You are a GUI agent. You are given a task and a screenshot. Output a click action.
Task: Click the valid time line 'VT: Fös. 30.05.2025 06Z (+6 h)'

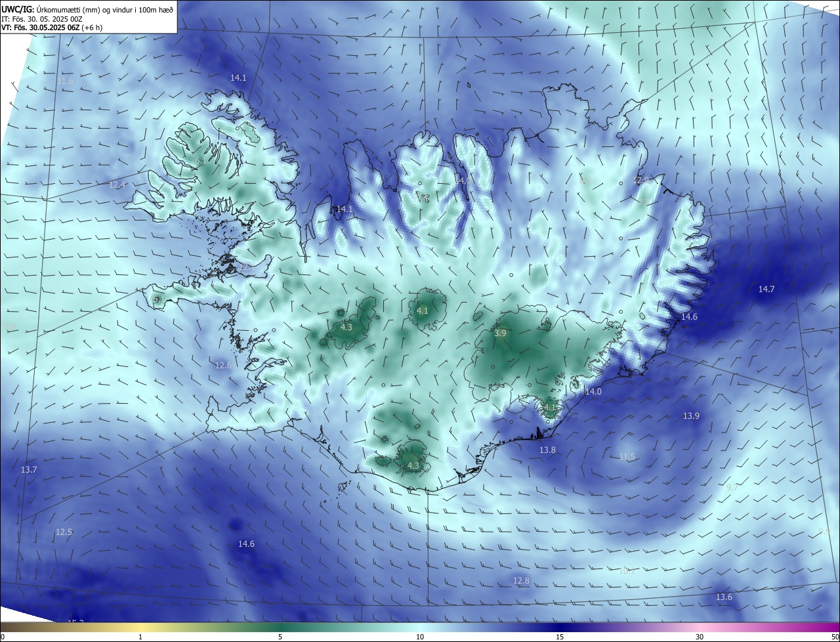52,28
